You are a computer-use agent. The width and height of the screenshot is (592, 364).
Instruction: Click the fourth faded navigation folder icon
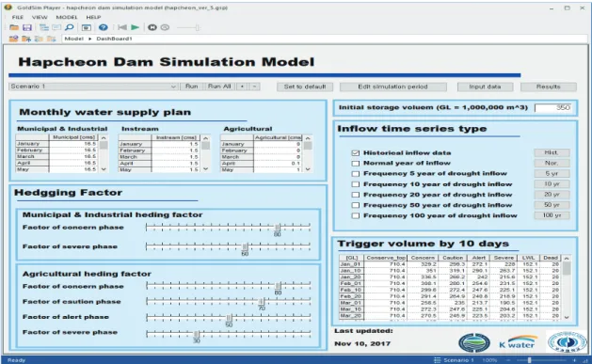(51, 39)
